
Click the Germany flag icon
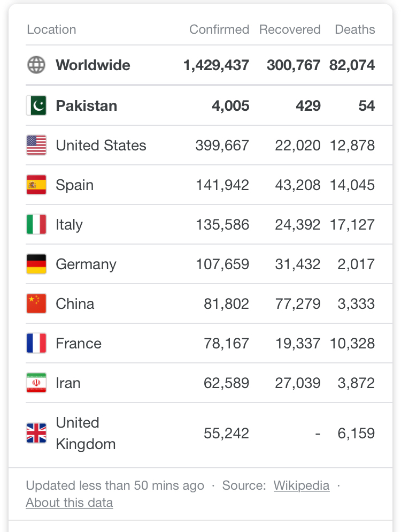[x=36, y=264]
